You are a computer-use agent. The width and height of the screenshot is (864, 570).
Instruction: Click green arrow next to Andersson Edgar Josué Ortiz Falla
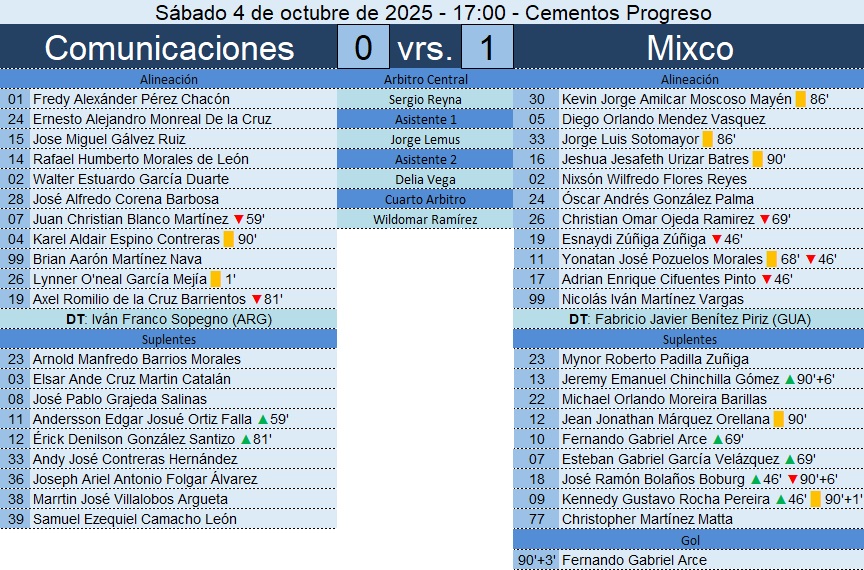tap(263, 419)
